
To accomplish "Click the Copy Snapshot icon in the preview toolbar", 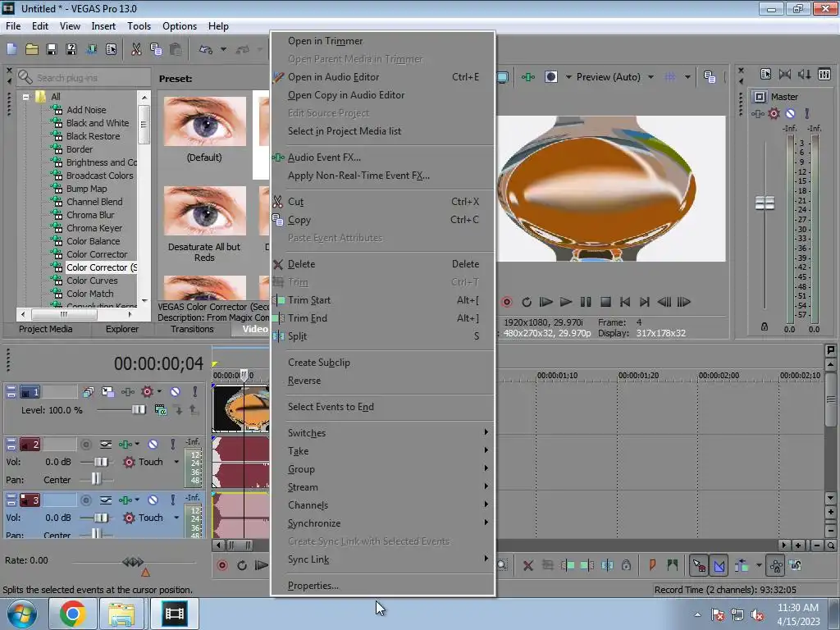I will click(x=710, y=77).
